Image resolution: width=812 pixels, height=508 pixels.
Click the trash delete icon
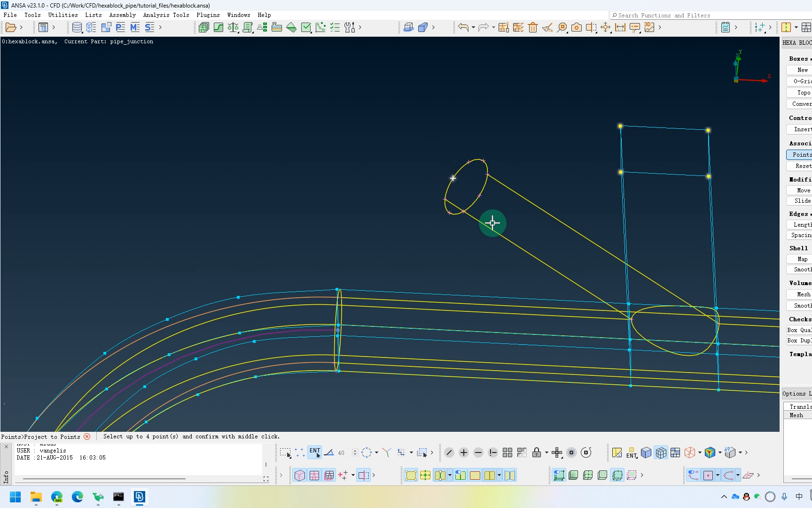tap(533, 27)
